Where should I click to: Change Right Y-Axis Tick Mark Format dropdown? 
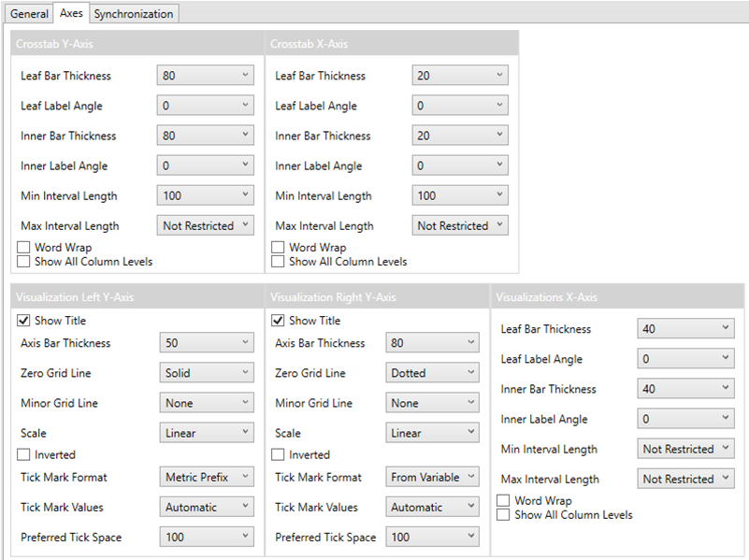[x=432, y=477]
